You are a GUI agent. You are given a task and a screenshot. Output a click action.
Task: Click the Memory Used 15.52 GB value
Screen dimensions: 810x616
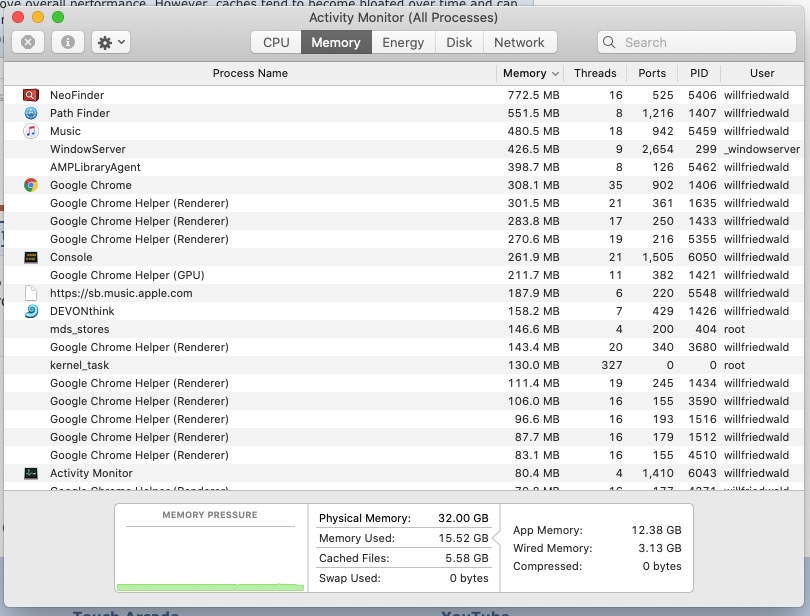tap(463, 538)
